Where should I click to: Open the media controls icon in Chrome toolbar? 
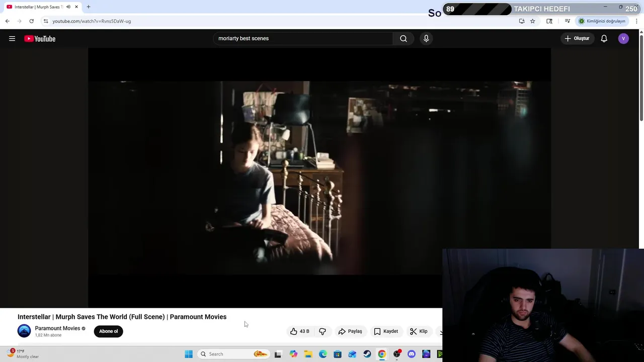pyautogui.click(x=568, y=21)
